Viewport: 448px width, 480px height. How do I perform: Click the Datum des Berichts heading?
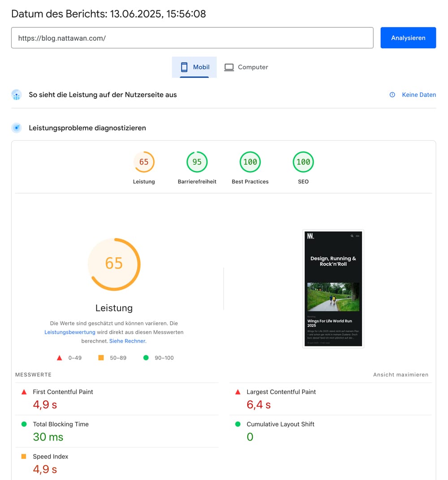click(x=108, y=14)
